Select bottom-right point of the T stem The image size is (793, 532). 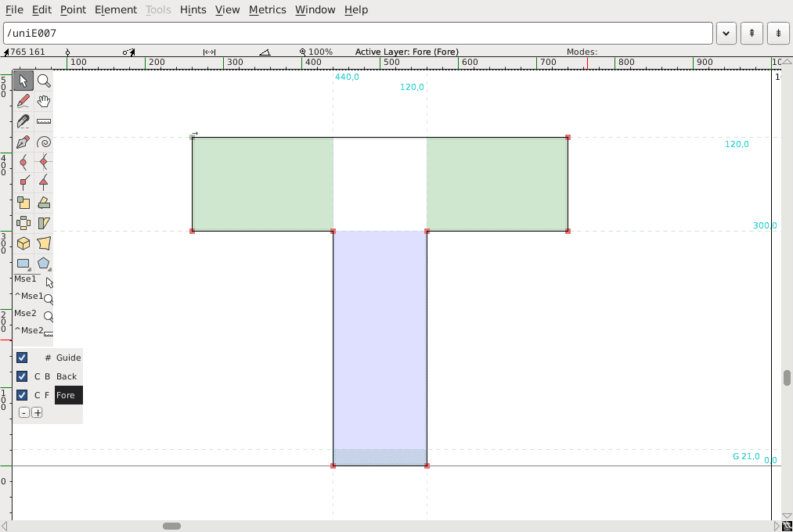[x=427, y=465]
